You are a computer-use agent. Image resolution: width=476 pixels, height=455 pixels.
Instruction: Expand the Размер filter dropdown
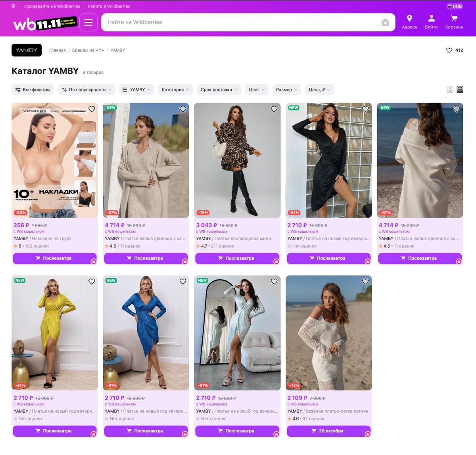[287, 90]
